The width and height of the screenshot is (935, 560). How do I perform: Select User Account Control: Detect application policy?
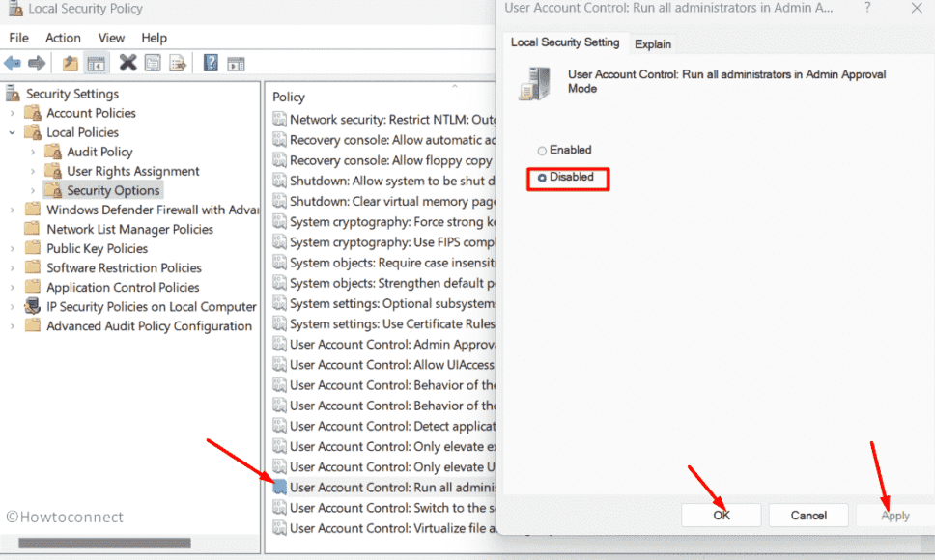(x=392, y=426)
